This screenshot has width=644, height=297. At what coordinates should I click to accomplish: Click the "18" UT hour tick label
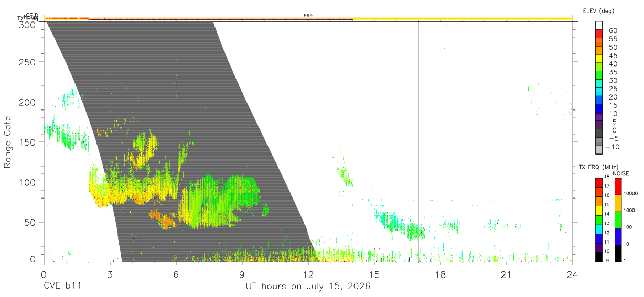point(441,274)
